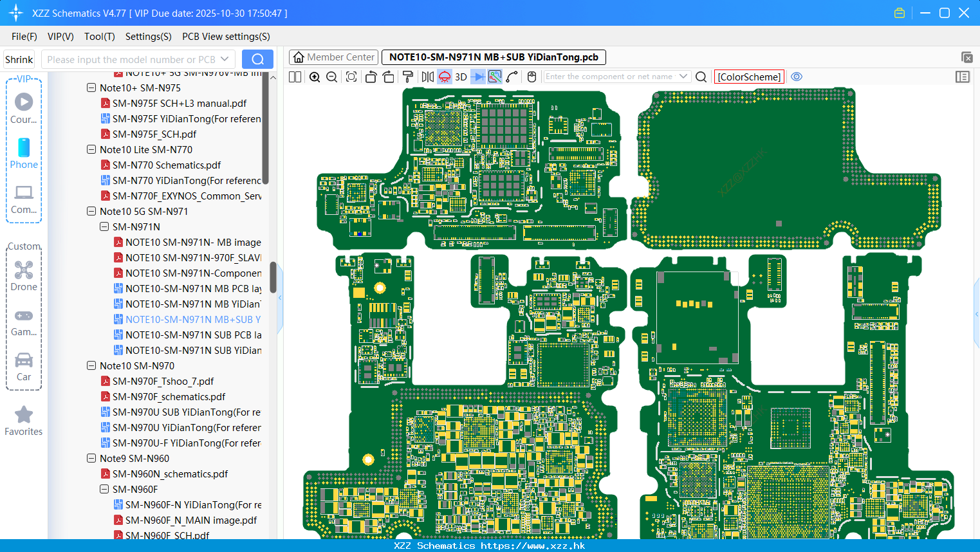The image size is (980, 552).
Task: Open the Drone category
Action: click(x=24, y=276)
